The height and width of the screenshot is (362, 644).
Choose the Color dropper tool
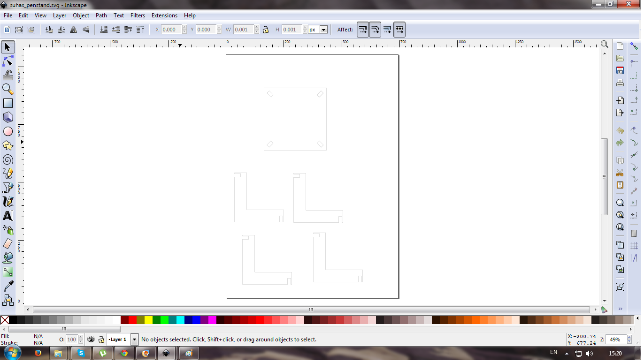[x=8, y=286]
